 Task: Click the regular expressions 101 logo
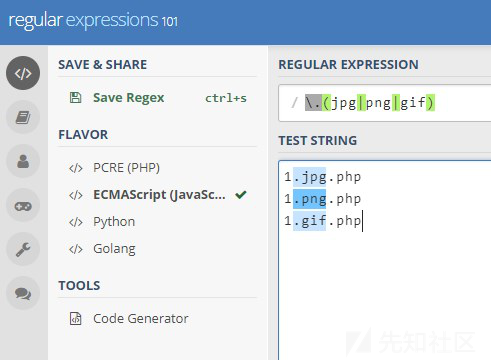point(93,20)
